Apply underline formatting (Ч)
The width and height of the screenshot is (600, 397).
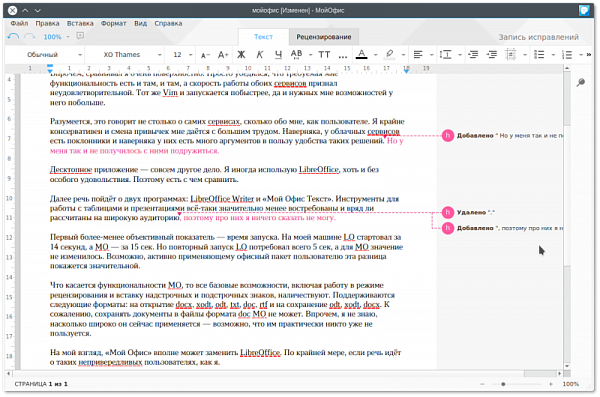click(278, 55)
